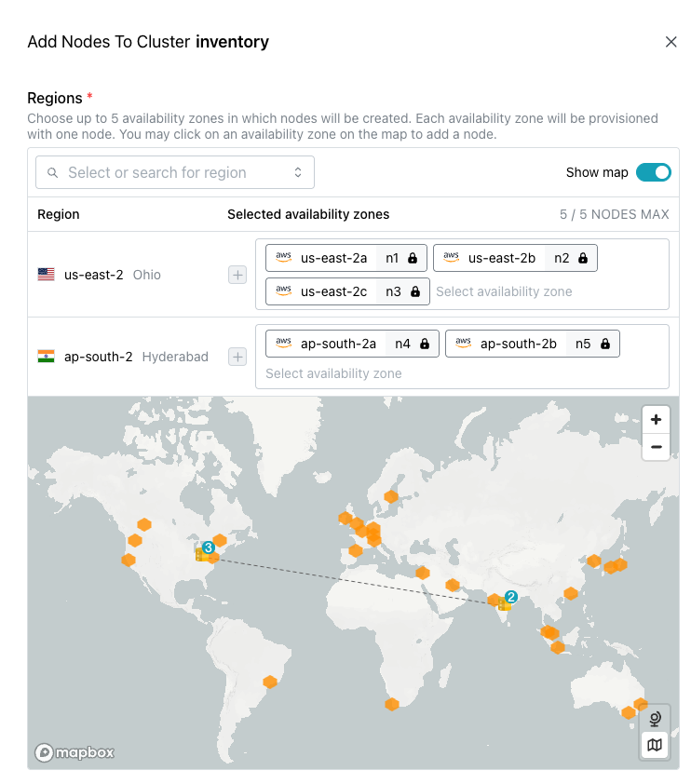The height and width of the screenshot is (784, 691).
Task: Click the lock icon on ap-south-2b
Action: [605, 344]
